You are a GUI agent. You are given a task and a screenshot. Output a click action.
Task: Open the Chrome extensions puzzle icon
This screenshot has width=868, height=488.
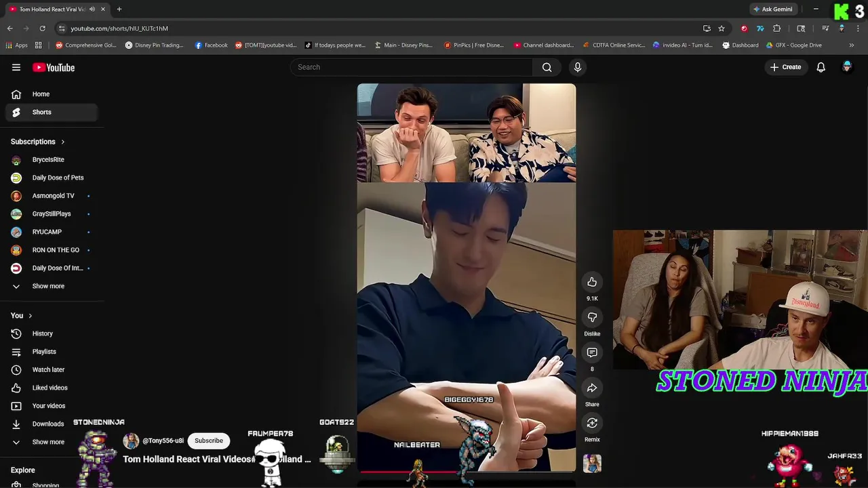click(x=777, y=28)
